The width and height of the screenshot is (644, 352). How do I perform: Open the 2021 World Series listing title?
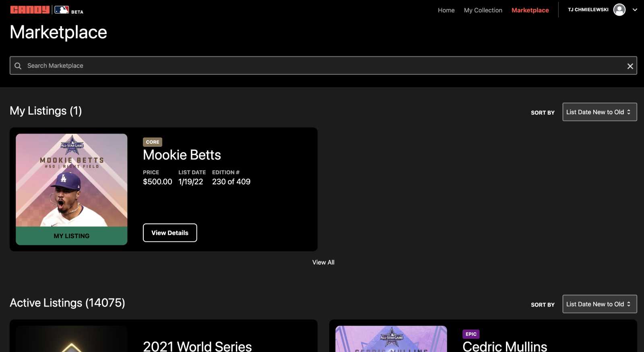(197, 346)
